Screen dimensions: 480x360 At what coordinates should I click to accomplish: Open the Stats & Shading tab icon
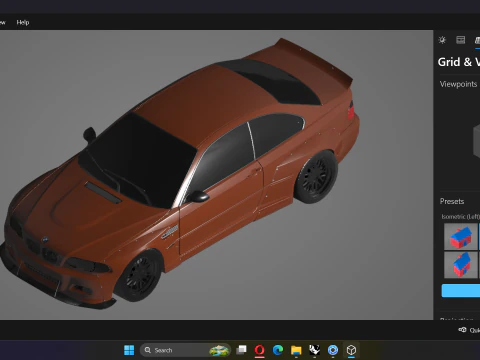point(460,40)
